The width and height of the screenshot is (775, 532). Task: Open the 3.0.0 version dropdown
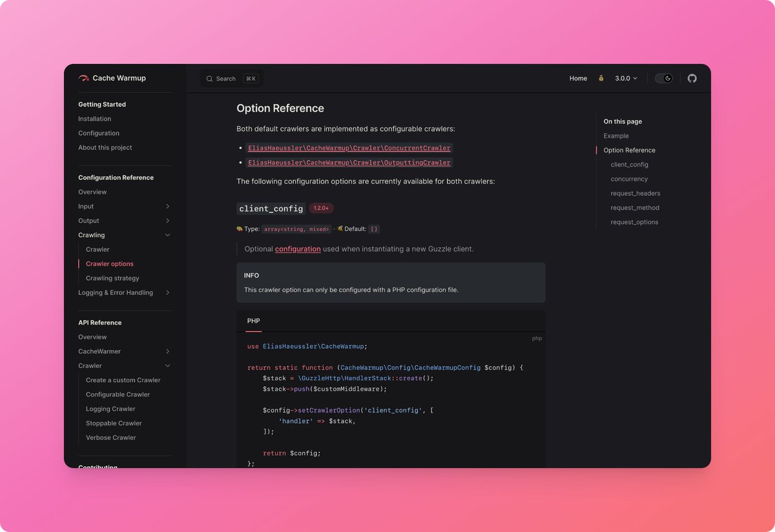click(x=625, y=77)
